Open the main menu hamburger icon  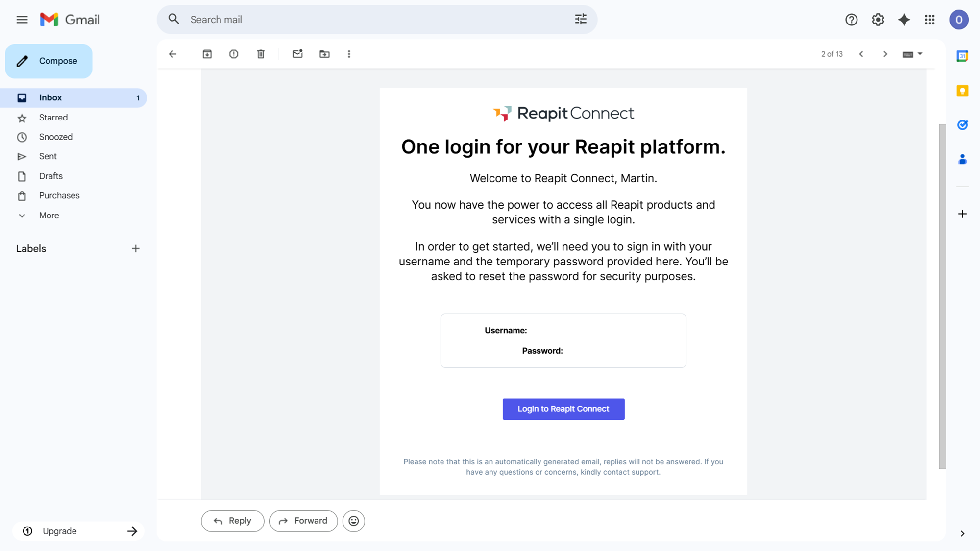(22, 20)
